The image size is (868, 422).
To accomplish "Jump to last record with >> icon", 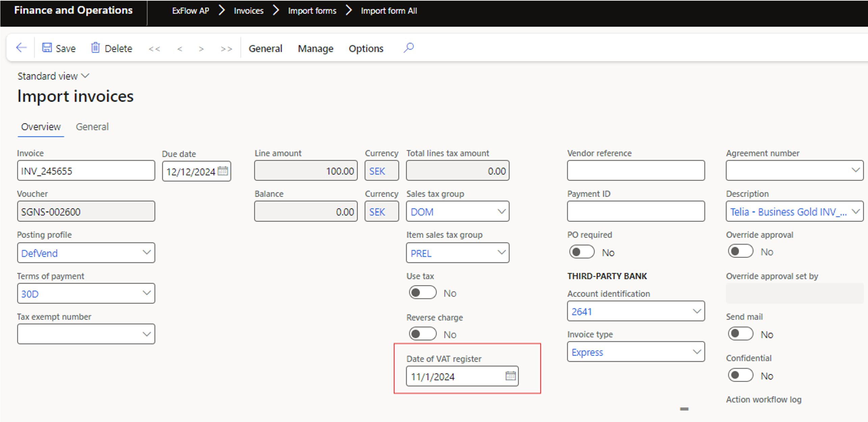I will (226, 49).
